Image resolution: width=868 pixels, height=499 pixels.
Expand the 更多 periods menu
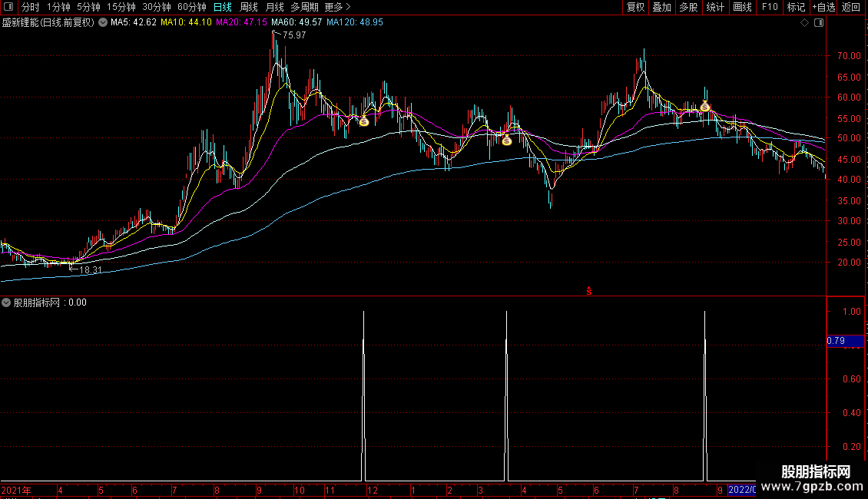tap(337, 7)
